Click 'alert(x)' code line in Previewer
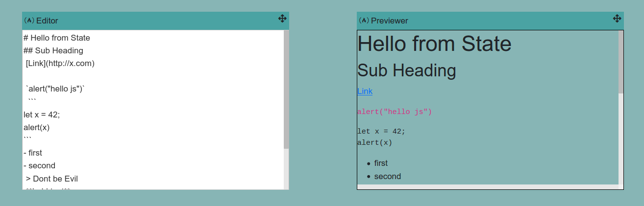Viewport: 644px width, 206px height. click(375, 143)
